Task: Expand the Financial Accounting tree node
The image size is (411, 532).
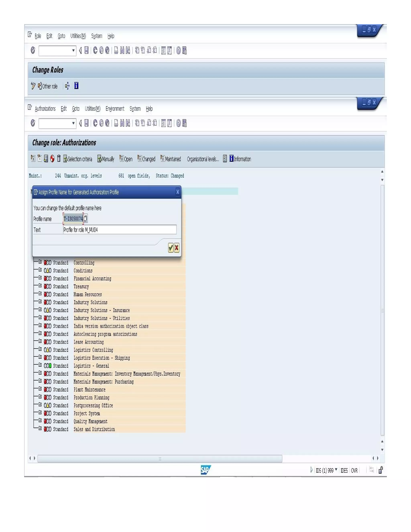Action: coord(40,278)
